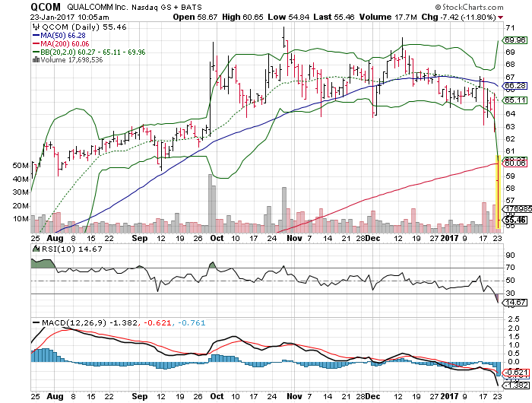
Task: Click the 71 label on the price axis
Action: pyautogui.click(x=510, y=28)
